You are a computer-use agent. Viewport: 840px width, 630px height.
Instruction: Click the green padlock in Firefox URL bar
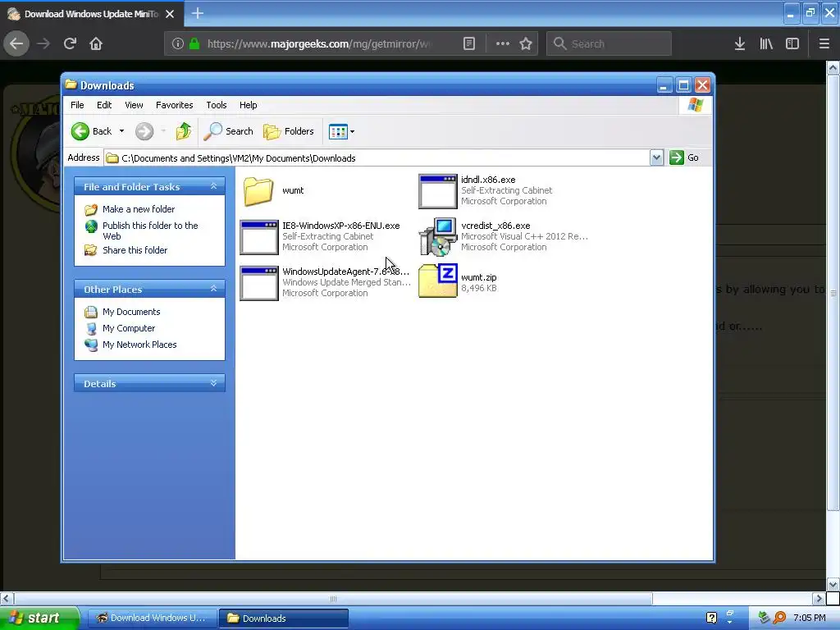194,43
